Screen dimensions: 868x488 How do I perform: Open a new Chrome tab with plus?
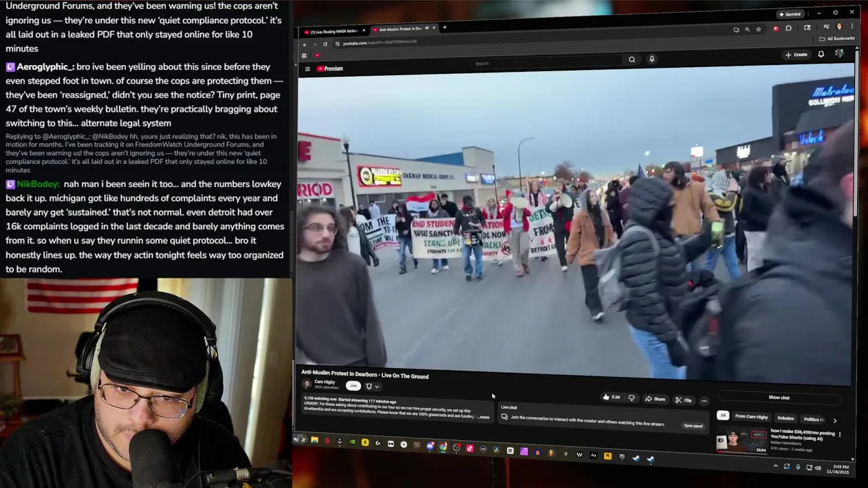[x=444, y=27]
